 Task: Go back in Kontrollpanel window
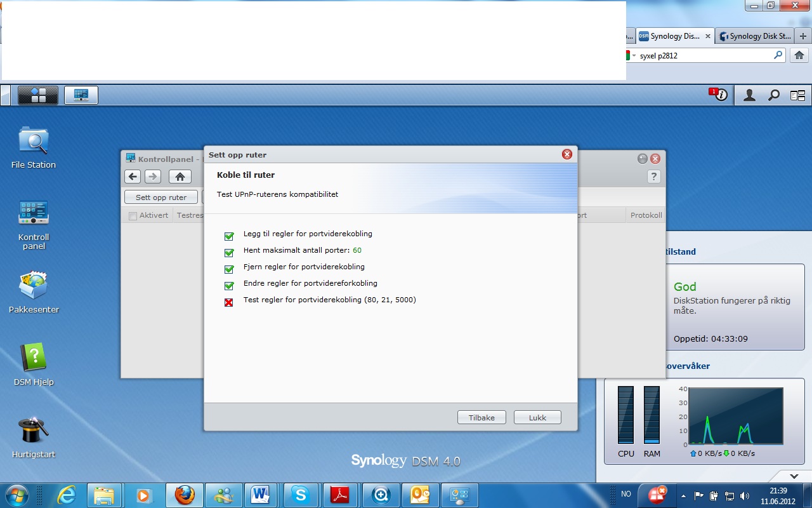point(133,177)
